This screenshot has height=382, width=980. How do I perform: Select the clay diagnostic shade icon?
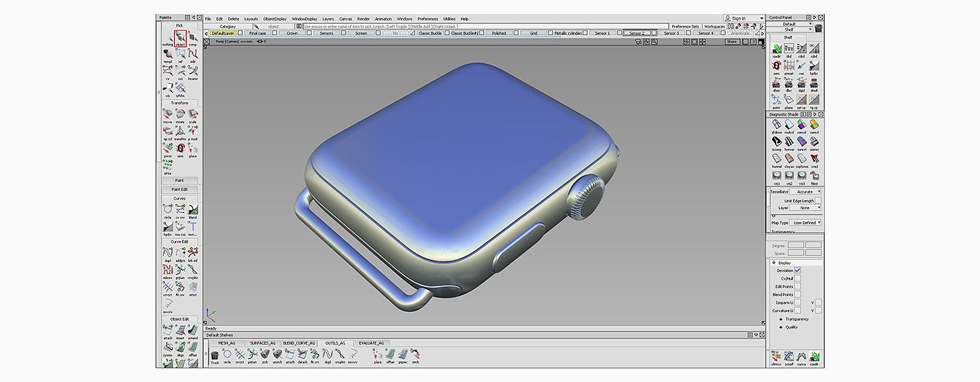pos(789,159)
